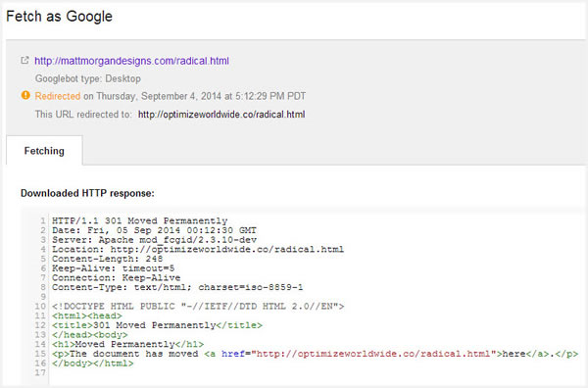
Task: Click the orange Redirected warning icon
Action: 25,95
